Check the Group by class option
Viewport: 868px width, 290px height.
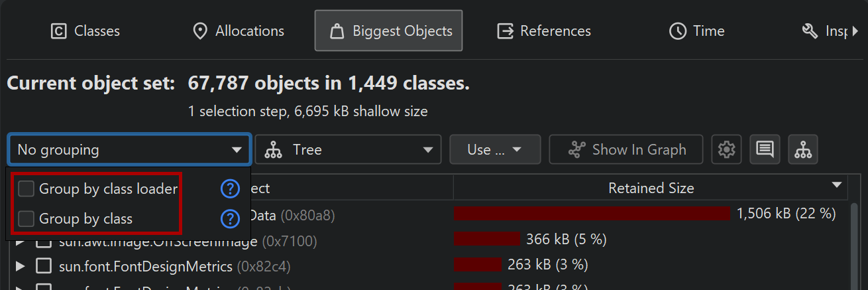[27, 218]
